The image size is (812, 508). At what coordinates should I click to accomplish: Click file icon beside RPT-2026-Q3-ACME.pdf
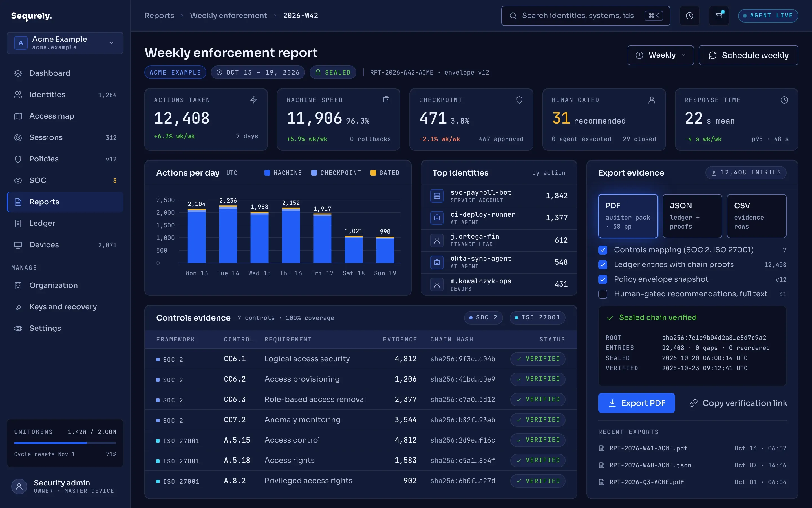click(602, 482)
